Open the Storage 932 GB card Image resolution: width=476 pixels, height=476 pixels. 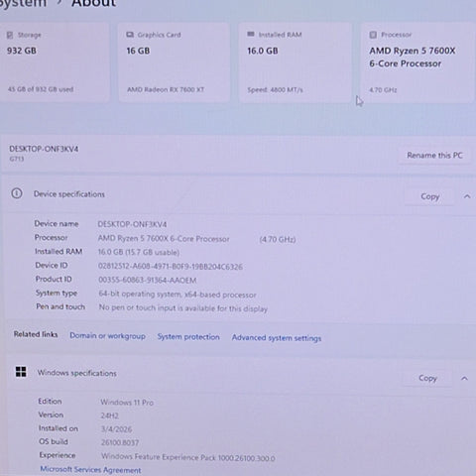tap(54, 62)
